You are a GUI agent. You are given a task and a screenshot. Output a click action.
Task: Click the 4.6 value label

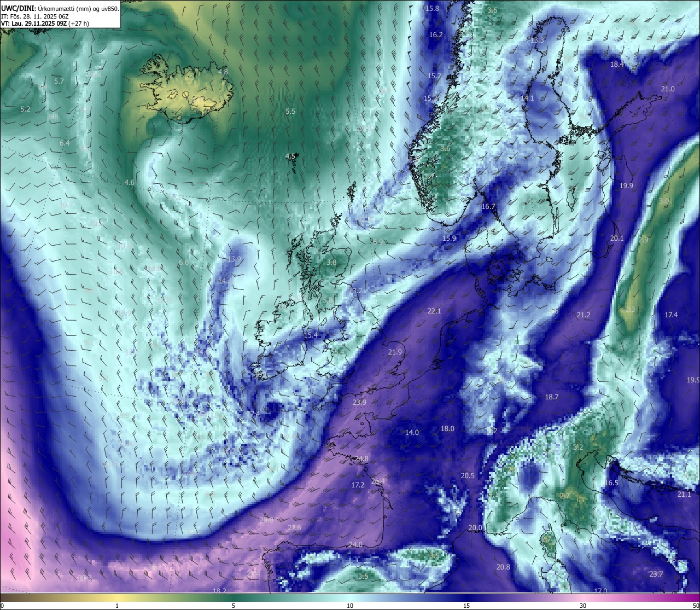tap(129, 182)
